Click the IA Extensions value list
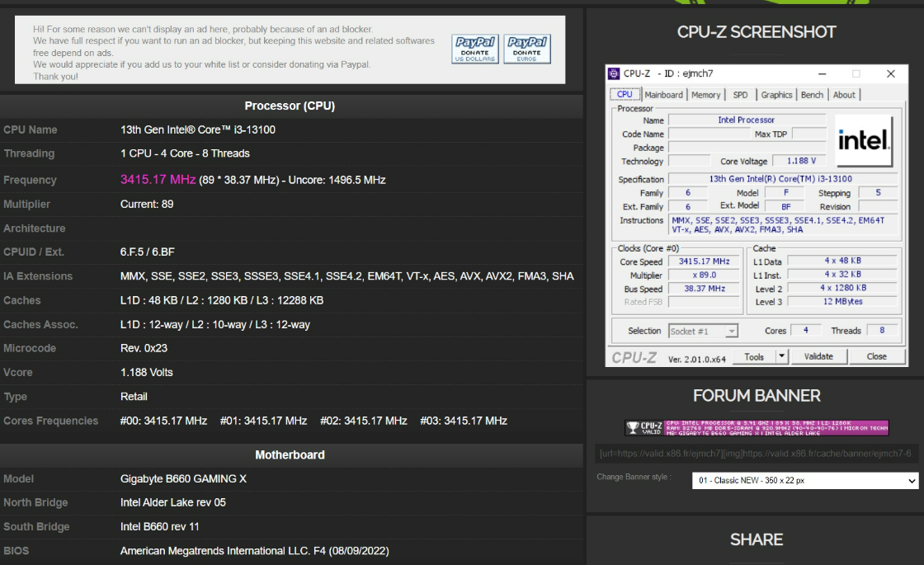Screen dimensions: 924x565 (x=347, y=276)
